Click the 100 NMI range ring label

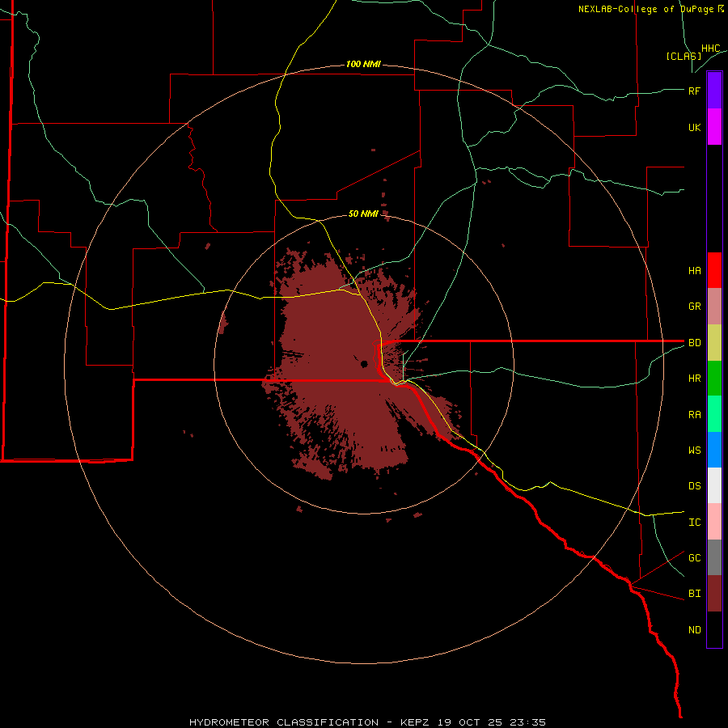pyautogui.click(x=363, y=64)
